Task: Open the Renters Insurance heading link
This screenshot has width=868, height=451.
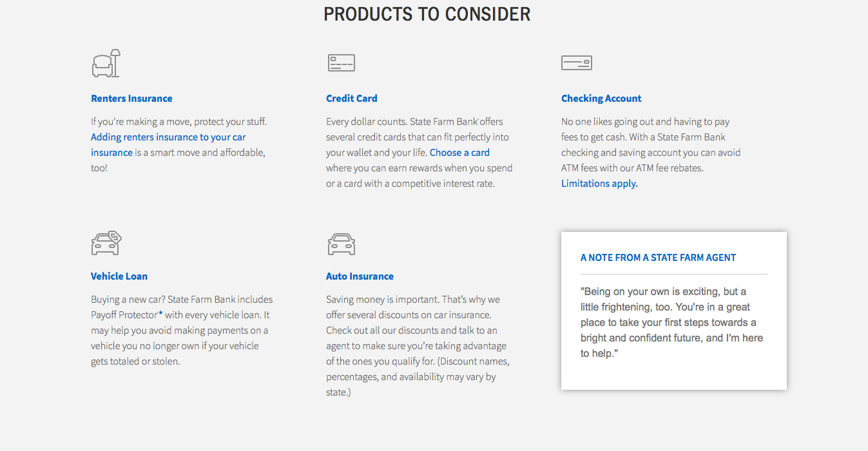Action: point(131,99)
